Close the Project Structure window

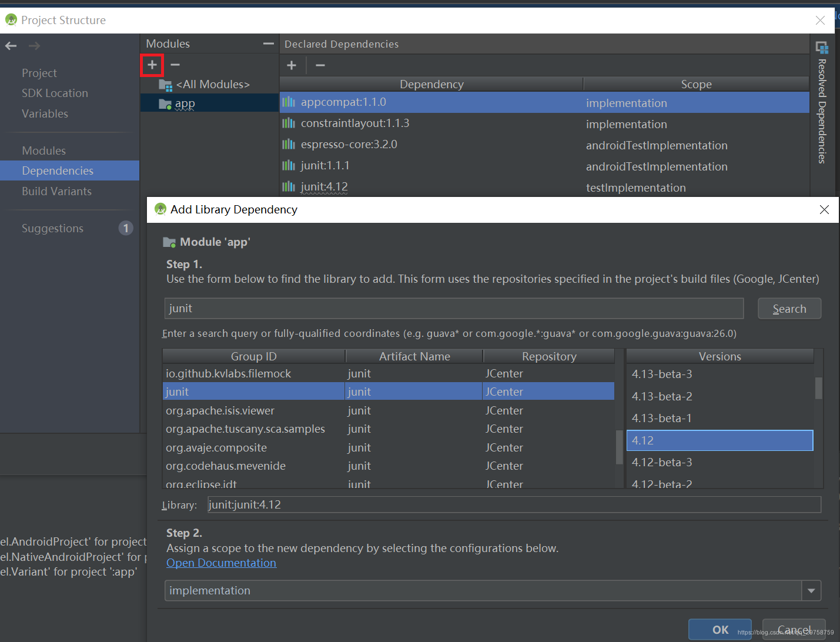(820, 21)
